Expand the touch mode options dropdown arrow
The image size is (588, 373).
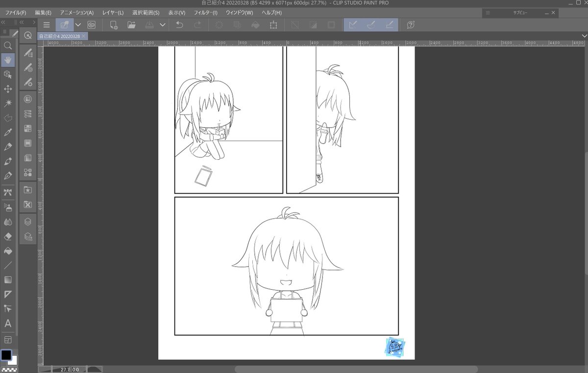tap(78, 25)
